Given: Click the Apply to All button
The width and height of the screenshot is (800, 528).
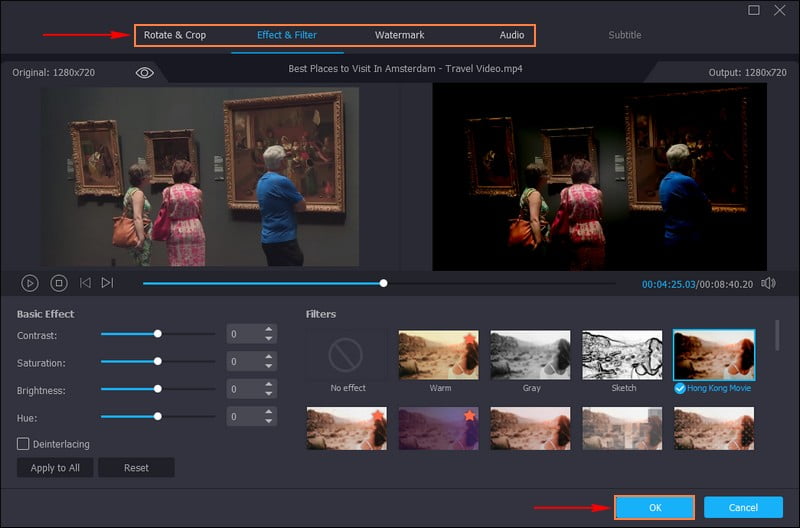Looking at the screenshot, I should 55,468.
